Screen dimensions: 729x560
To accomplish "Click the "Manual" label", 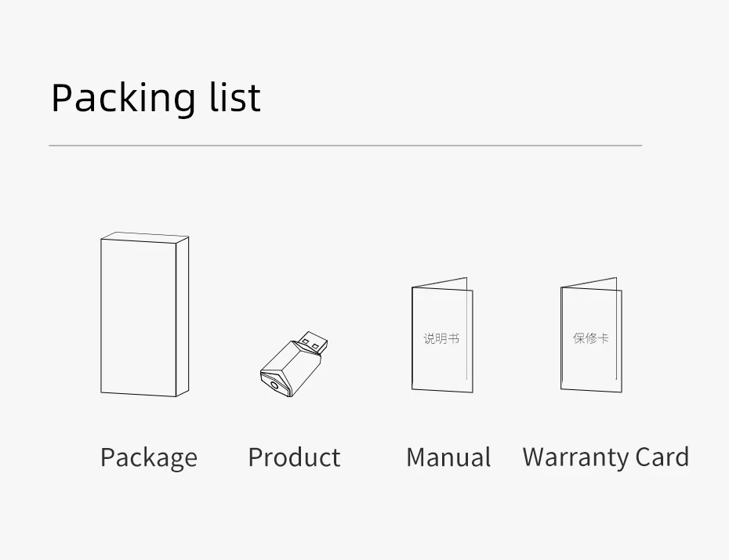I will click(x=448, y=457).
